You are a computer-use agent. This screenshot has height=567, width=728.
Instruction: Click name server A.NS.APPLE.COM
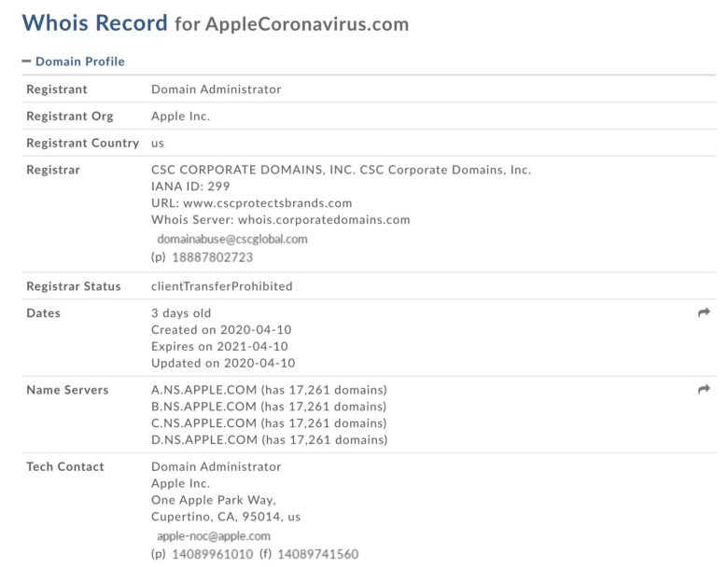click(203, 390)
